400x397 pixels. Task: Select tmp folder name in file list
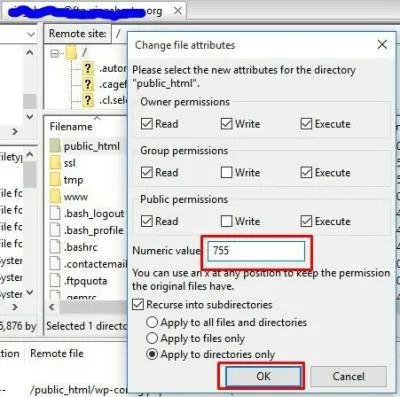(x=74, y=180)
